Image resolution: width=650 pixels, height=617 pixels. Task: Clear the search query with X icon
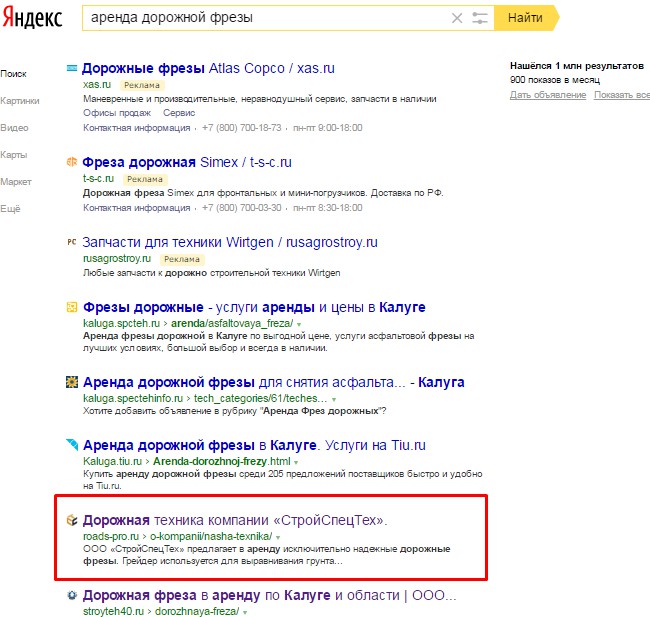click(457, 18)
